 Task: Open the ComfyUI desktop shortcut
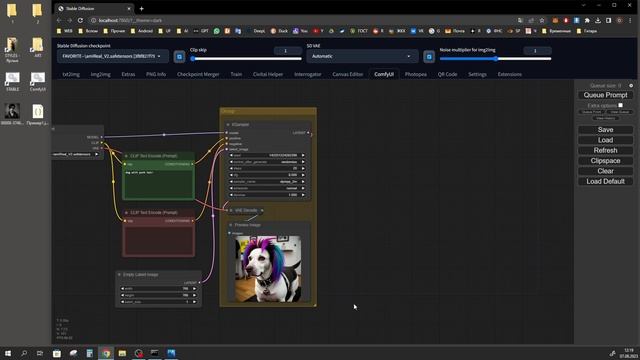pos(38,82)
